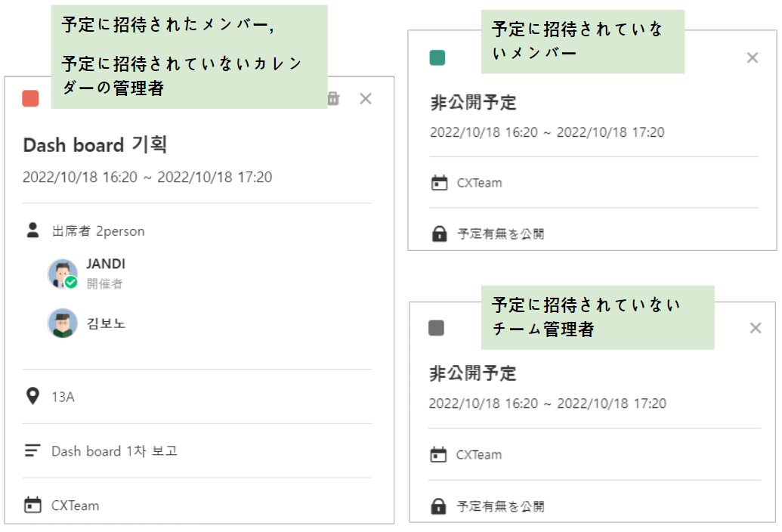Click the gray event color swatch
This screenshot has height=532, width=782.
tap(436, 328)
